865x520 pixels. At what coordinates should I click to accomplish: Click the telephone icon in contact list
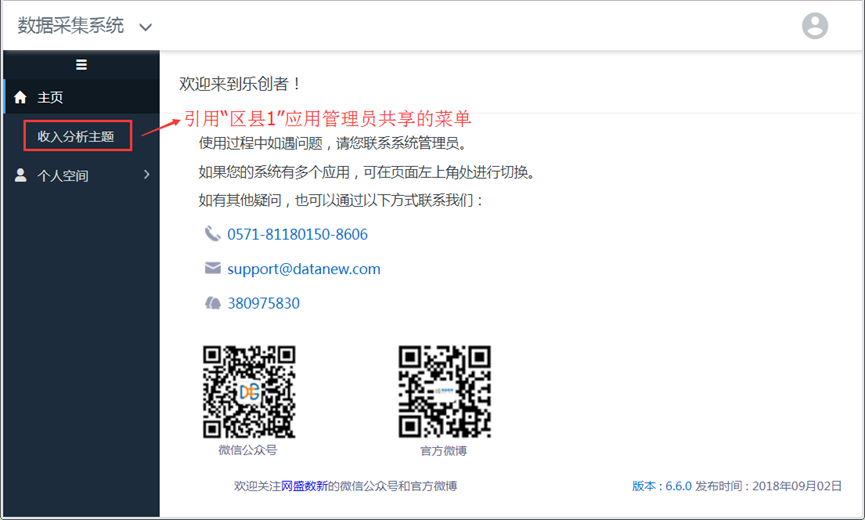coord(212,234)
